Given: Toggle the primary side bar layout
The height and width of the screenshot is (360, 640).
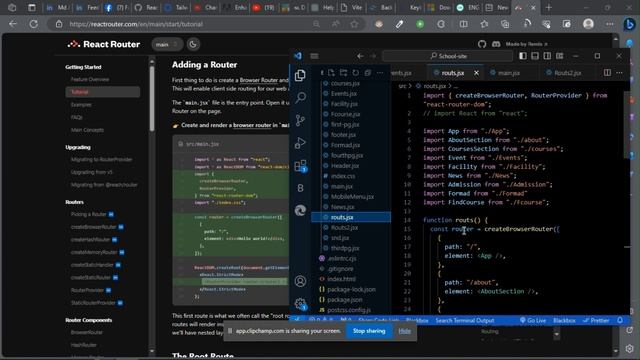Looking at the screenshot, I should [523, 56].
